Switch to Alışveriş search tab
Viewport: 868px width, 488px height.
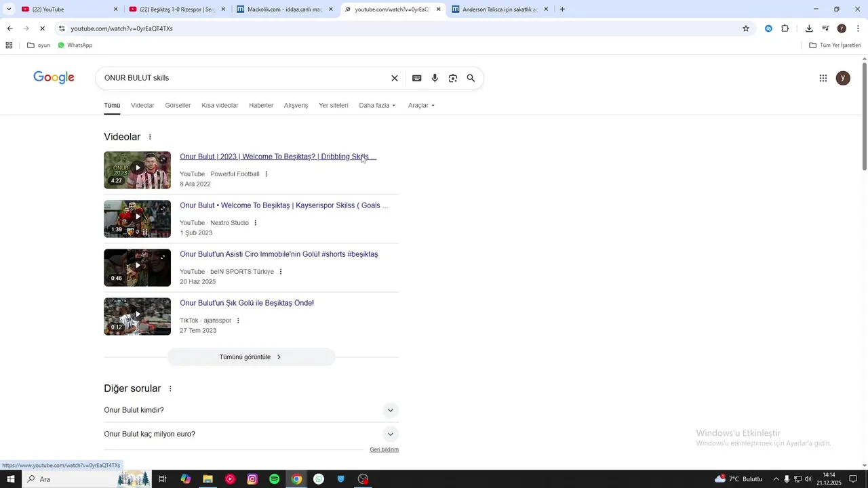[296, 106]
